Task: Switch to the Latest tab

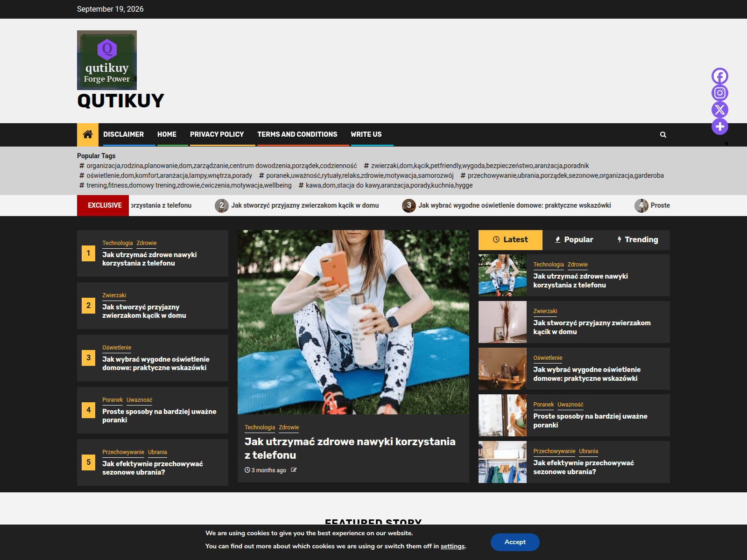Action: coord(510,240)
